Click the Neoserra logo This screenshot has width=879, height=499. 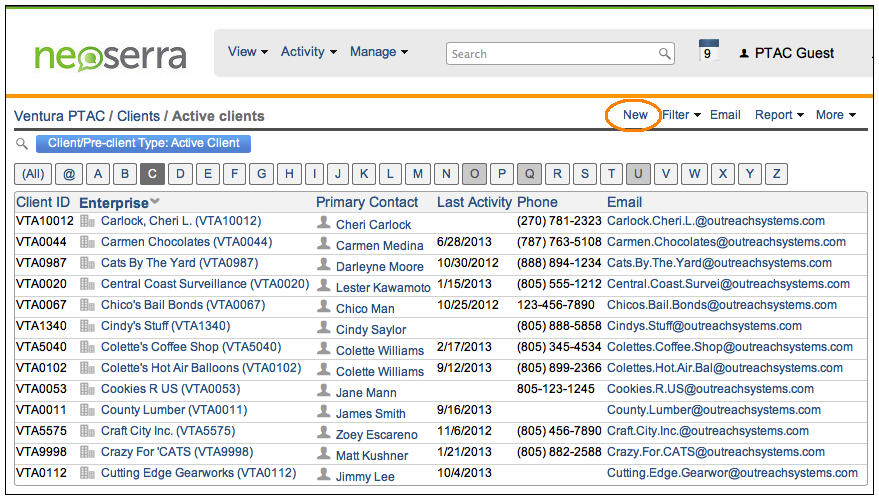(110, 55)
